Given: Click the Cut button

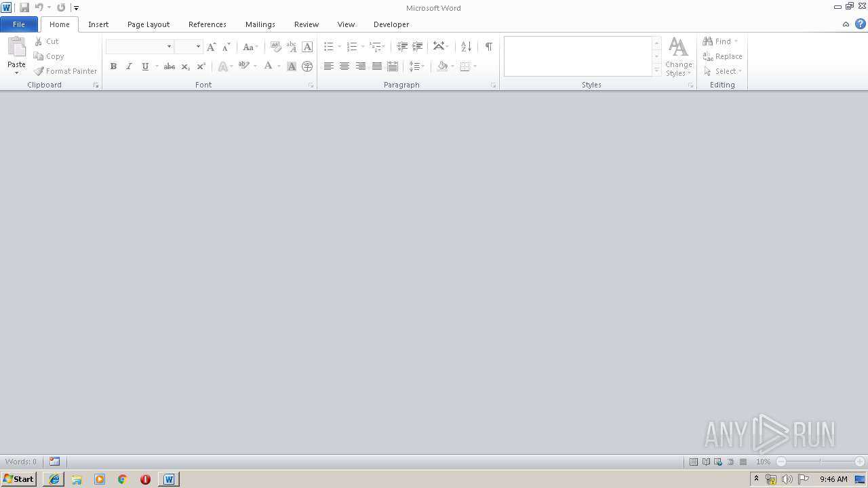Looking at the screenshot, I should (47, 41).
